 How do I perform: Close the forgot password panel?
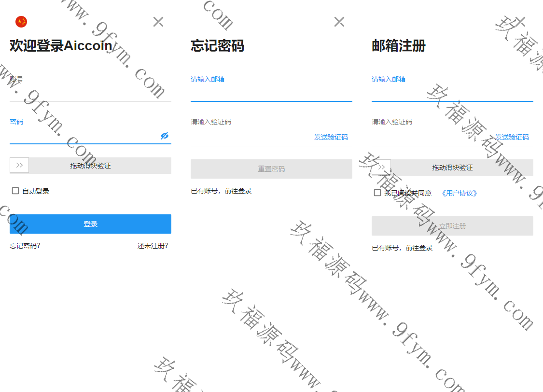tap(339, 22)
